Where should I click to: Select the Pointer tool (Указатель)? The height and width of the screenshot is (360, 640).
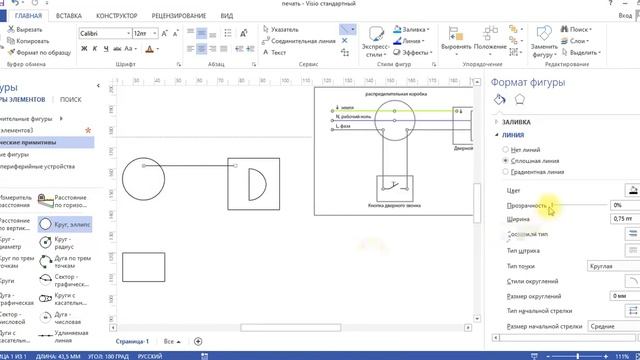click(x=281, y=29)
